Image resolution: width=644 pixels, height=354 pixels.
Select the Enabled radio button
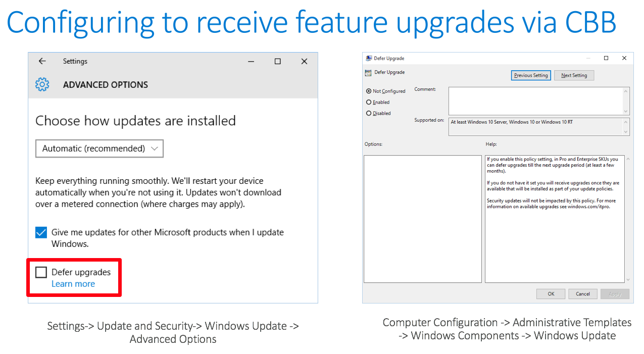click(x=369, y=103)
